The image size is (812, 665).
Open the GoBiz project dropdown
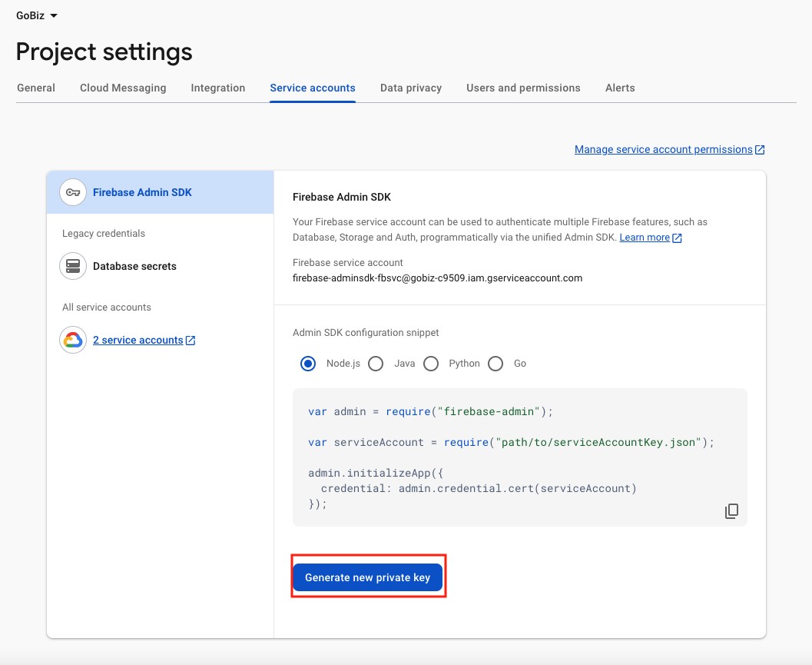click(37, 15)
